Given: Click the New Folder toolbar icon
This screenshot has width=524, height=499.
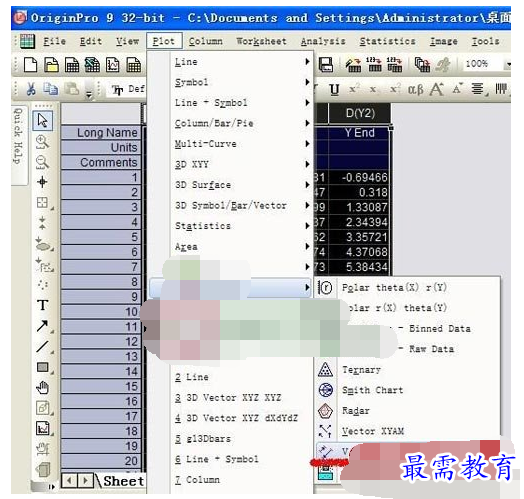Looking at the screenshot, I should point(51,65).
